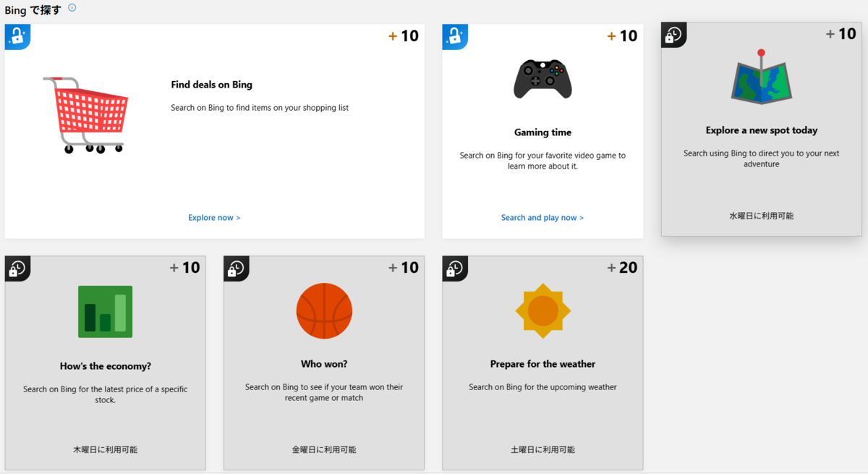Click the green stock chart icon

pyautogui.click(x=105, y=311)
